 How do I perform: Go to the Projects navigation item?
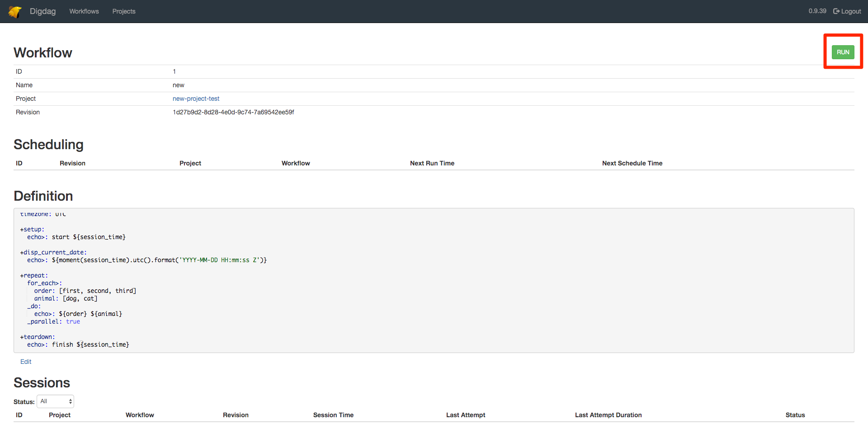point(124,11)
